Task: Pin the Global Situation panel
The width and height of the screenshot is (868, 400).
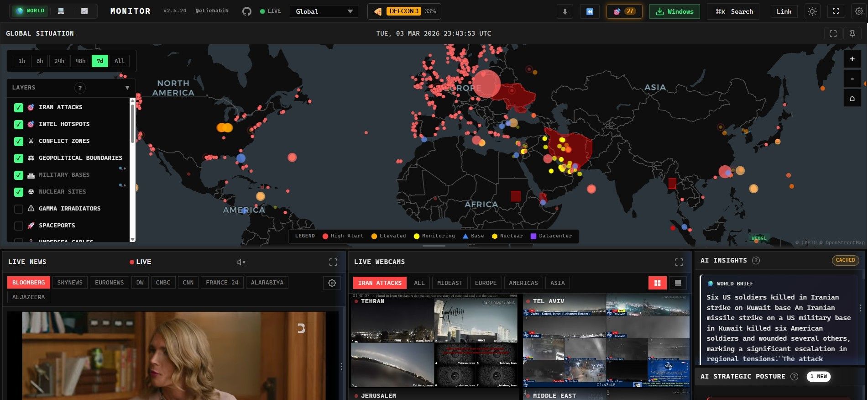Action: pos(852,33)
